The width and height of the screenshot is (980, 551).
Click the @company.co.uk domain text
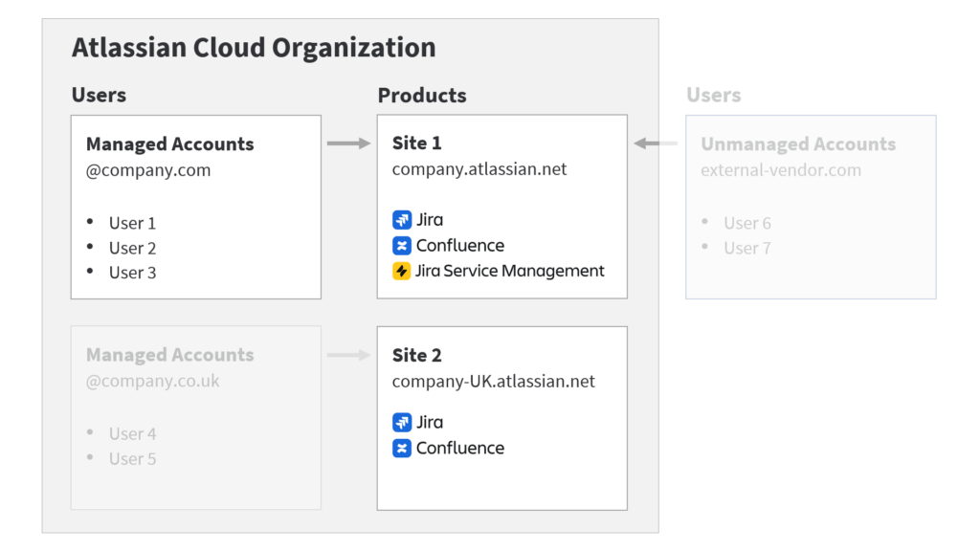(x=153, y=381)
